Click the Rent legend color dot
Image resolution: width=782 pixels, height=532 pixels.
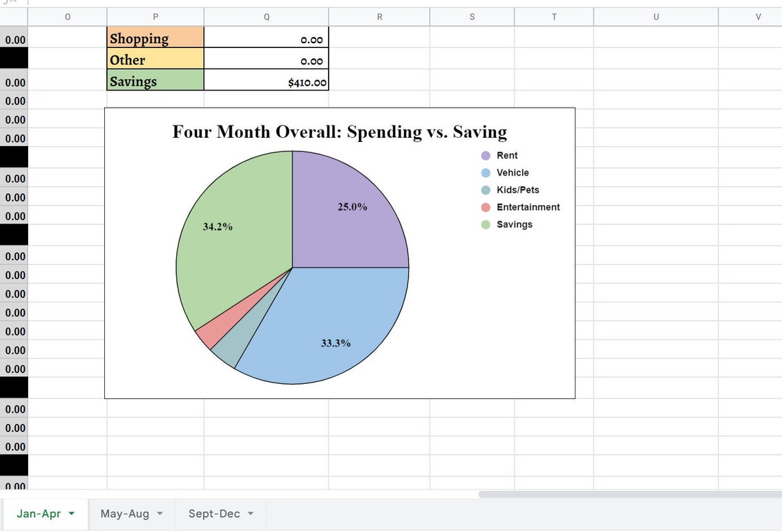coord(486,156)
